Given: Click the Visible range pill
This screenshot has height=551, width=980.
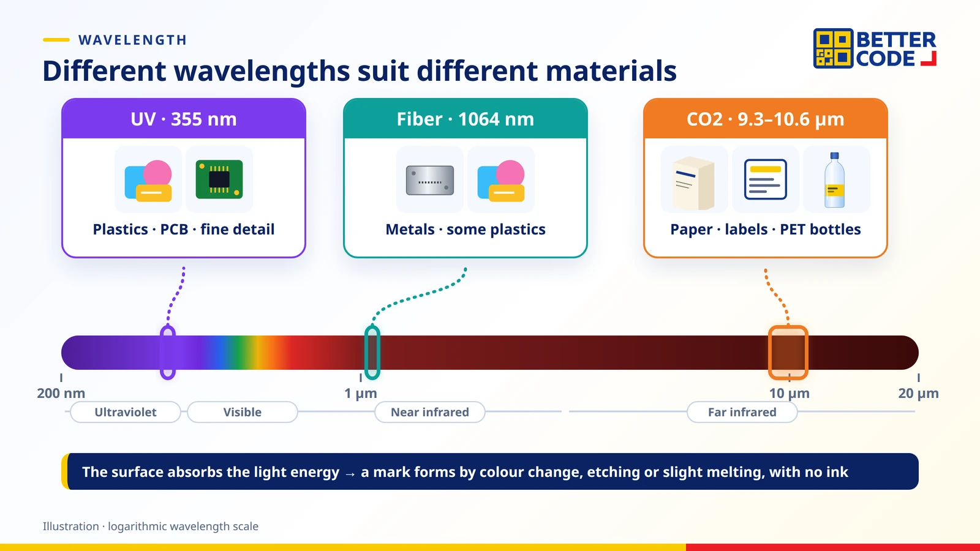Looking at the screenshot, I should (243, 412).
